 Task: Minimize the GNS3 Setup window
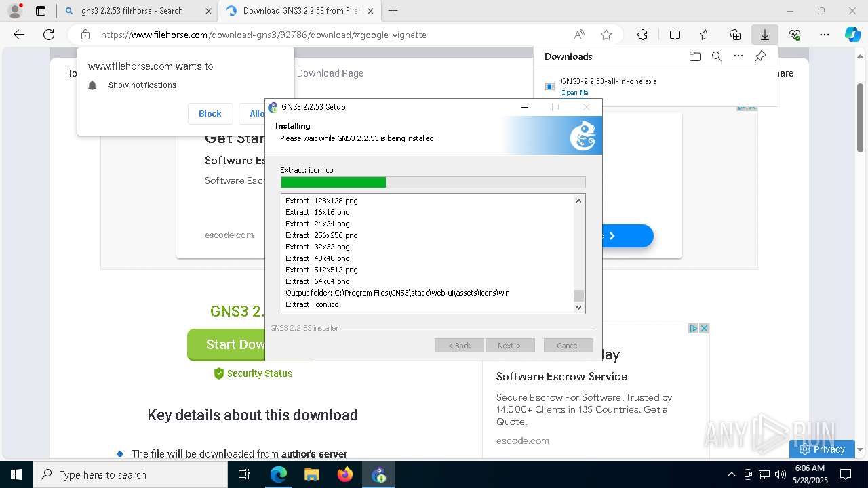[x=524, y=107]
